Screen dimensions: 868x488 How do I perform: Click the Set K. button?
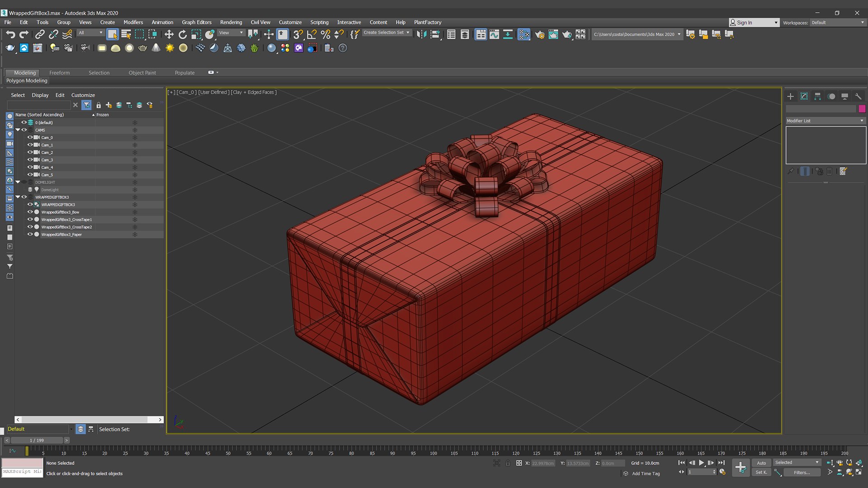(x=761, y=473)
